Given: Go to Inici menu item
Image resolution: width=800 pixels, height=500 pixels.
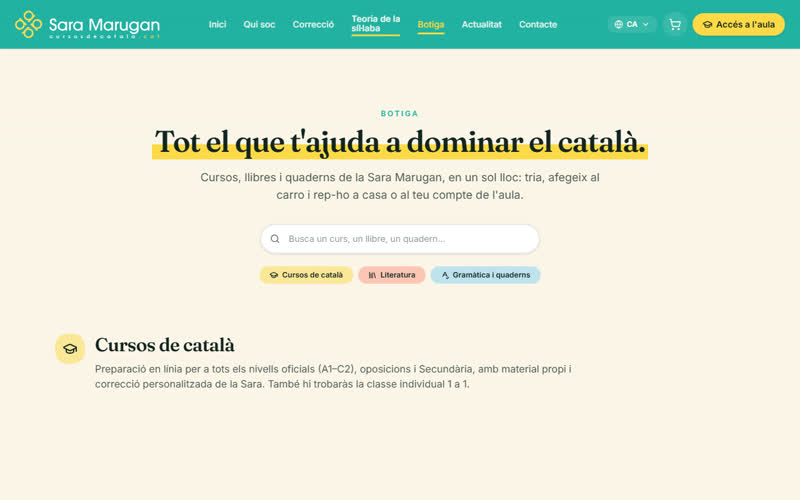Looking at the screenshot, I should (217, 24).
